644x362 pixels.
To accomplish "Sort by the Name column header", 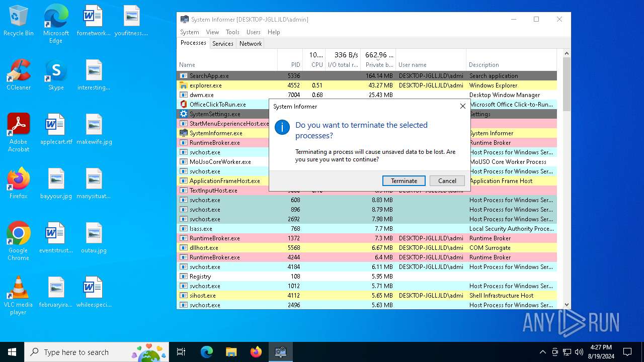I will pyautogui.click(x=227, y=60).
